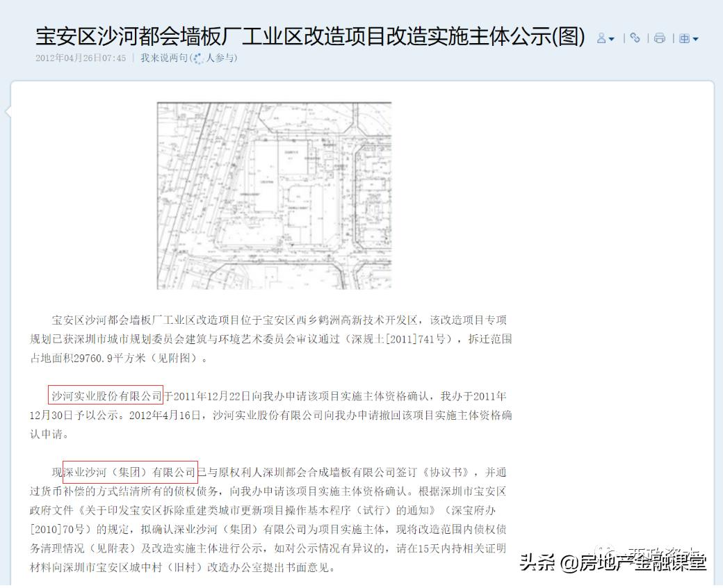Select the highlighted 深业沙河（集团）有限公司 text
The height and width of the screenshot is (588, 723).
pyautogui.click(x=129, y=471)
